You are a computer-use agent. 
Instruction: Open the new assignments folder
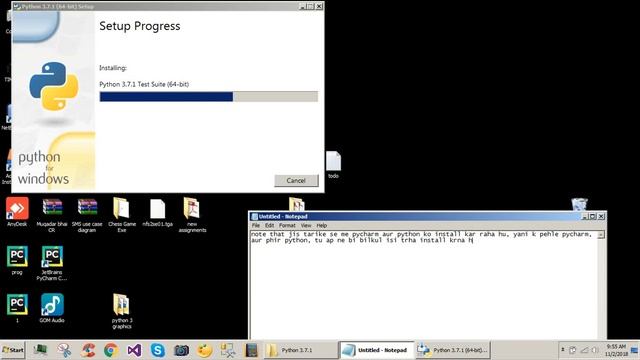click(192, 215)
